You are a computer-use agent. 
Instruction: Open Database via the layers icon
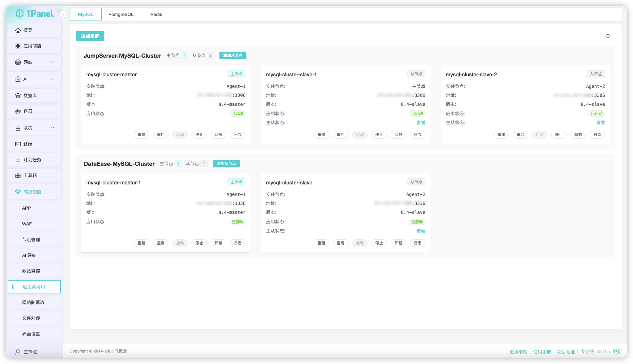(18, 96)
